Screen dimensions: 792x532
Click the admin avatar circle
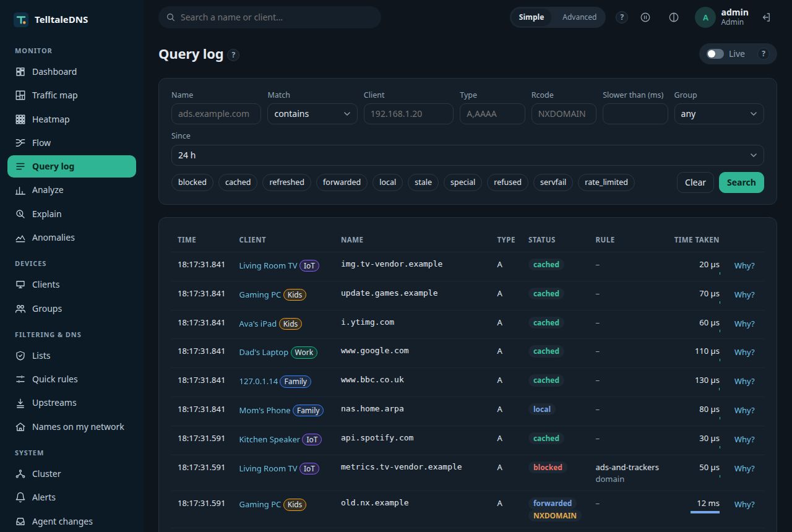[x=705, y=17]
